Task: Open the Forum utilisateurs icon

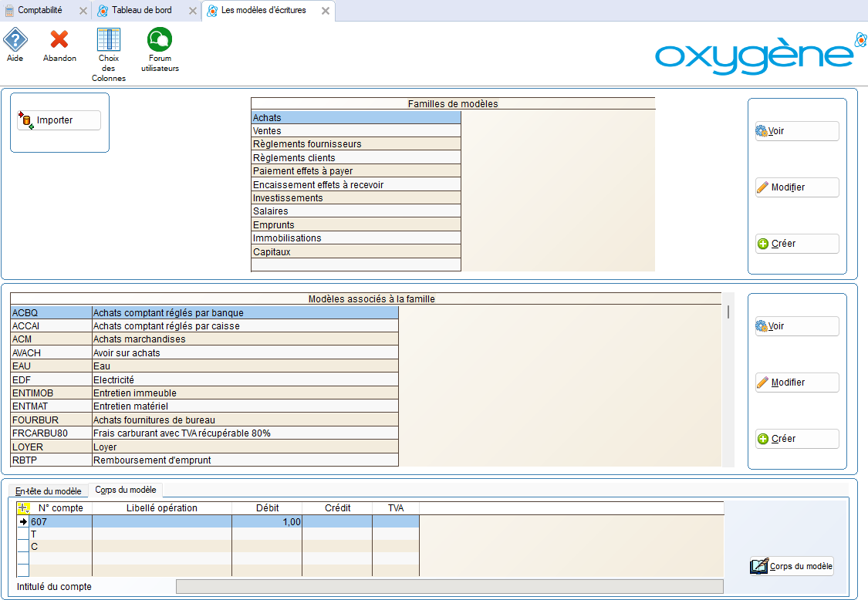Action: [x=160, y=40]
